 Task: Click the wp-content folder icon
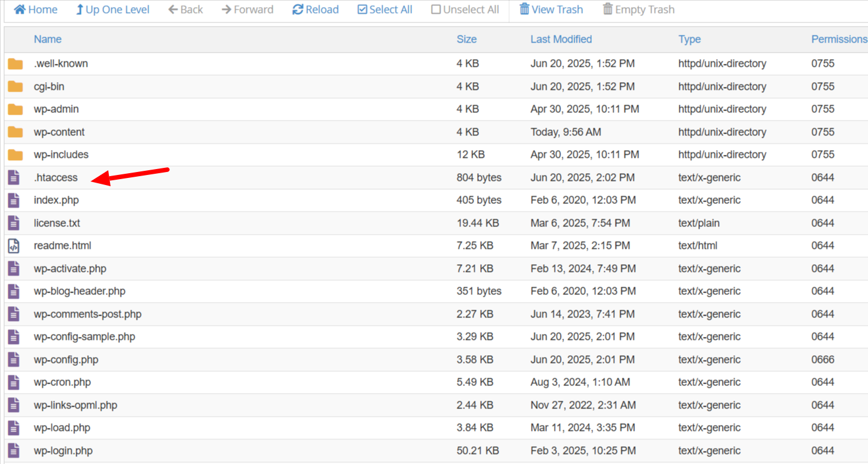click(15, 132)
